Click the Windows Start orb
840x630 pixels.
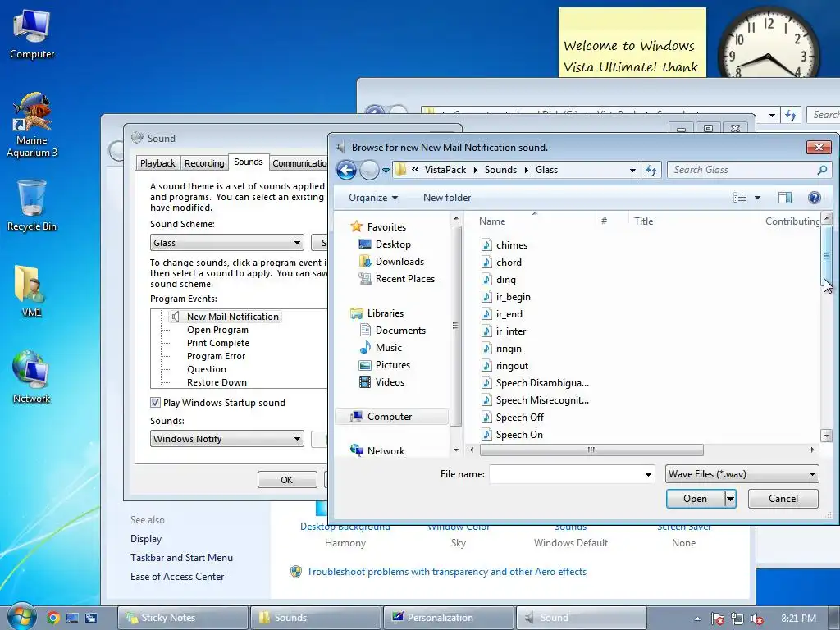(x=21, y=617)
